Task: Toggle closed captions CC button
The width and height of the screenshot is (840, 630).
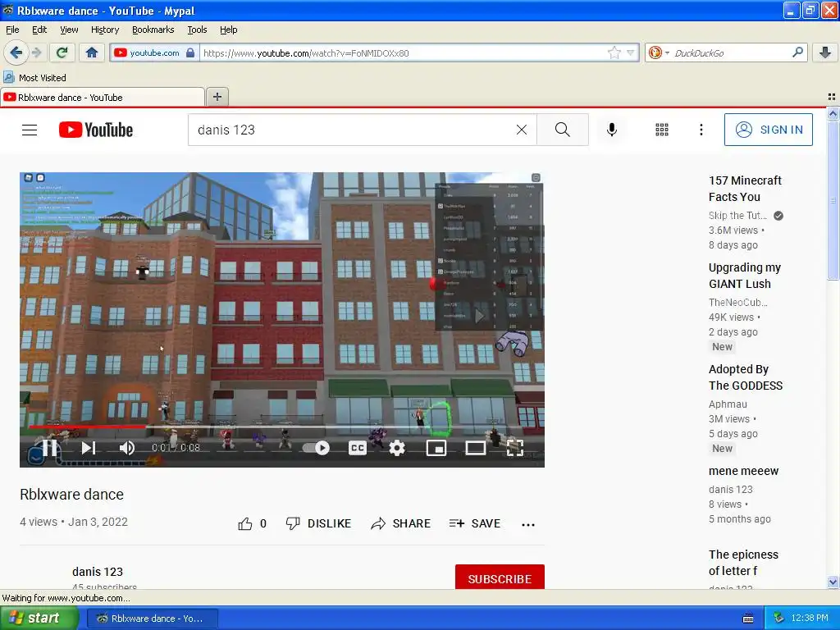Action: [358, 448]
